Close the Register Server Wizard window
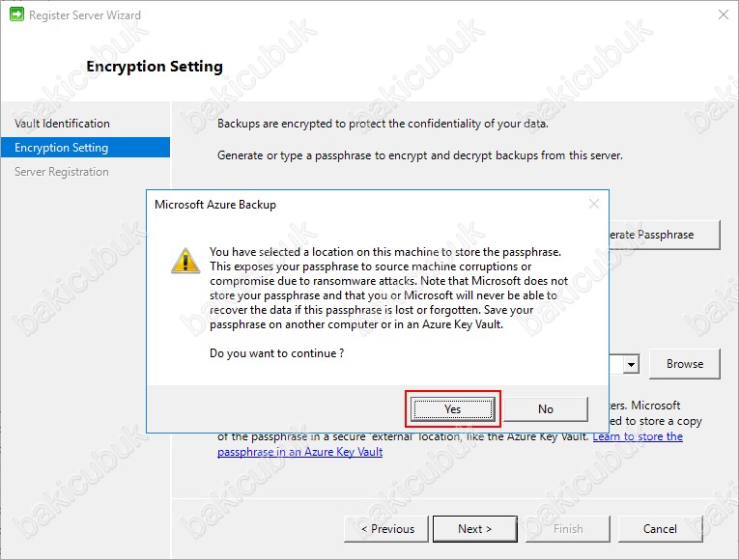Image resolution: width=739 pixels, height=560 pixels. coord(724,14)
